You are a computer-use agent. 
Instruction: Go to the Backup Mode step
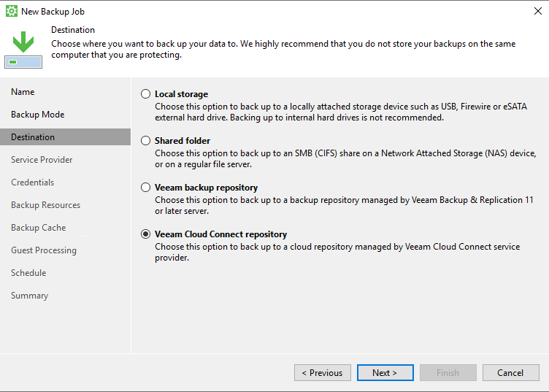point(38,115)
